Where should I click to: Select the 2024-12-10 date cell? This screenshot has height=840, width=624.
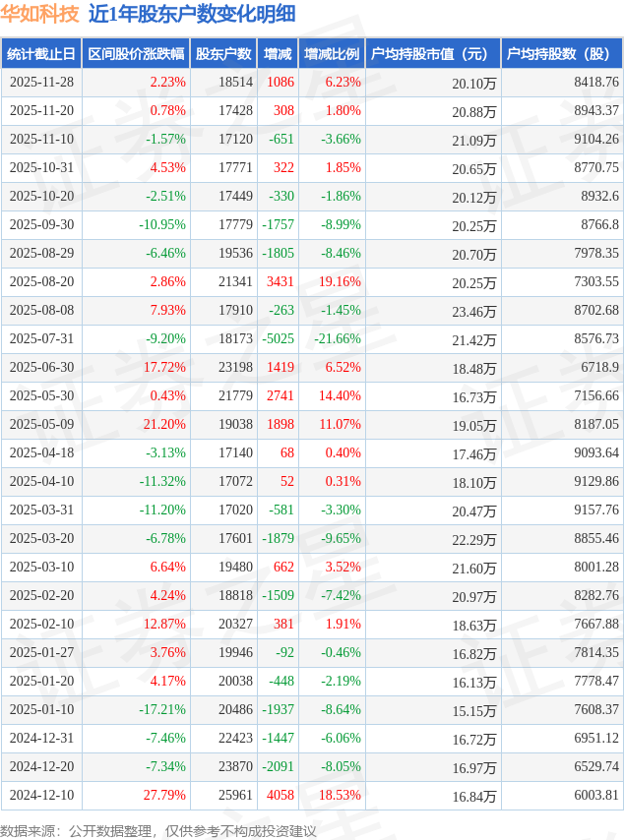(x=40, y=796)
